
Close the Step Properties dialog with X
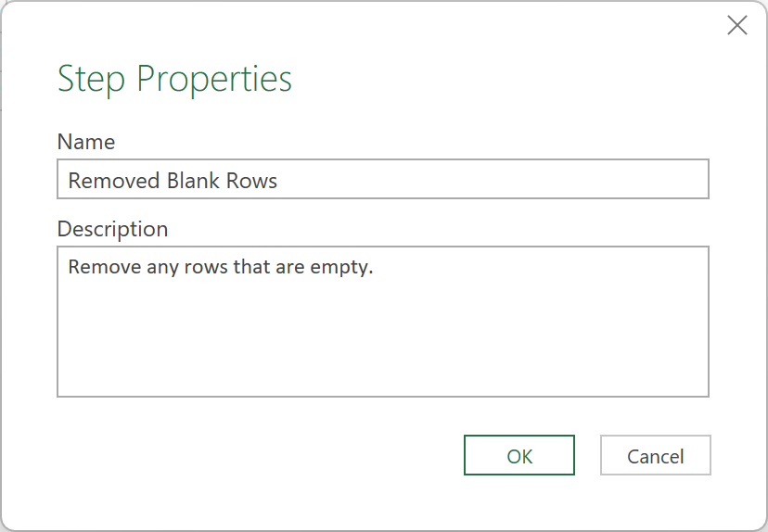[x=737, y=25]
